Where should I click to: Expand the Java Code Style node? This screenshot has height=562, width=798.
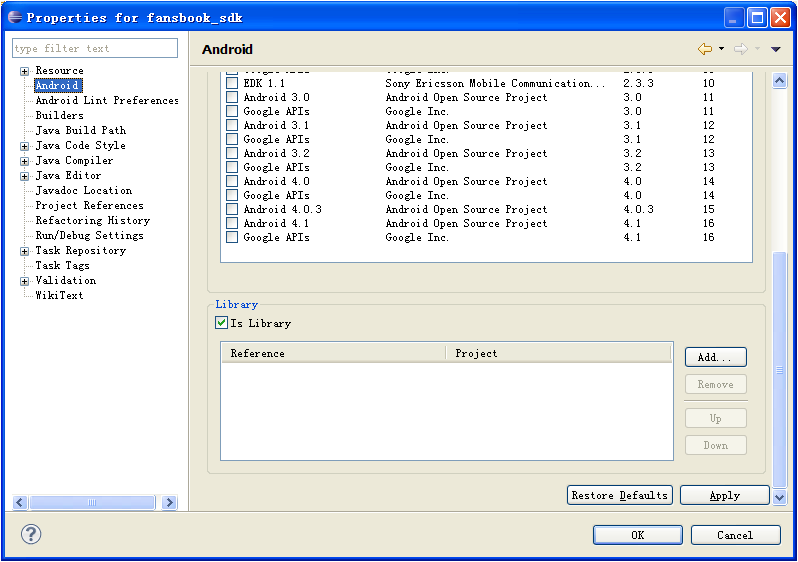tap(24, 146)
